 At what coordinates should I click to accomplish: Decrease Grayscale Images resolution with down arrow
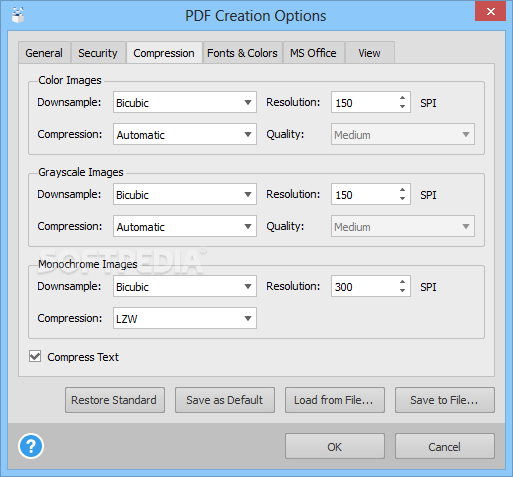pos(402,199)
